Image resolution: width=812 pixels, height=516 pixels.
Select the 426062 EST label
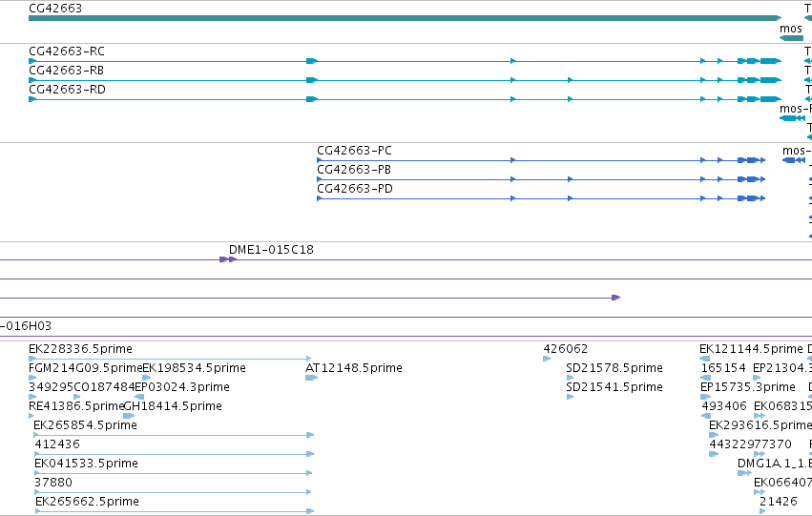coord(566,349)
